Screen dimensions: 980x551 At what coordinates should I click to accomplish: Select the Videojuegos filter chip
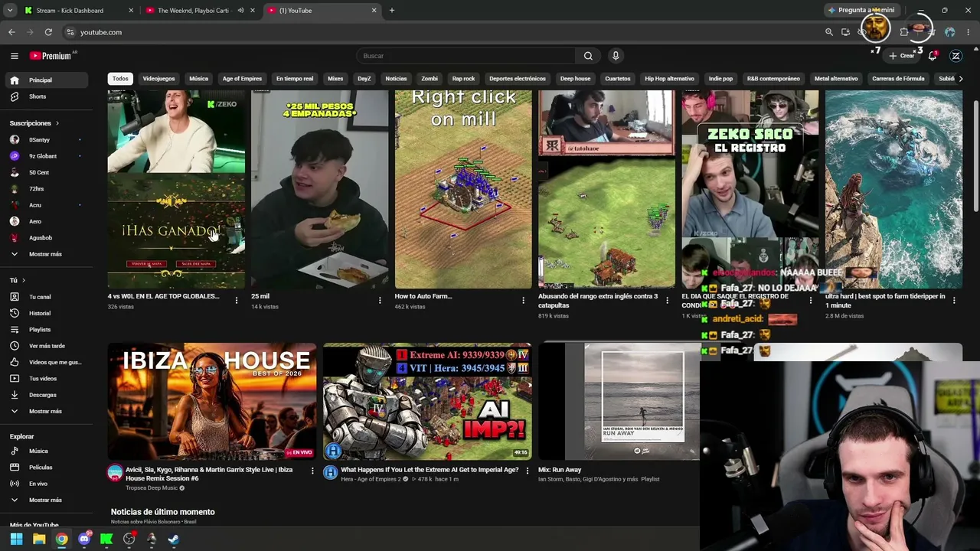point(158,79)
